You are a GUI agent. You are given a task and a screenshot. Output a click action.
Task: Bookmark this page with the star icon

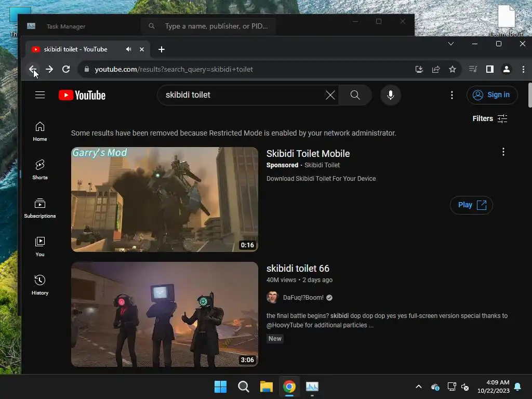click(453, 69)
